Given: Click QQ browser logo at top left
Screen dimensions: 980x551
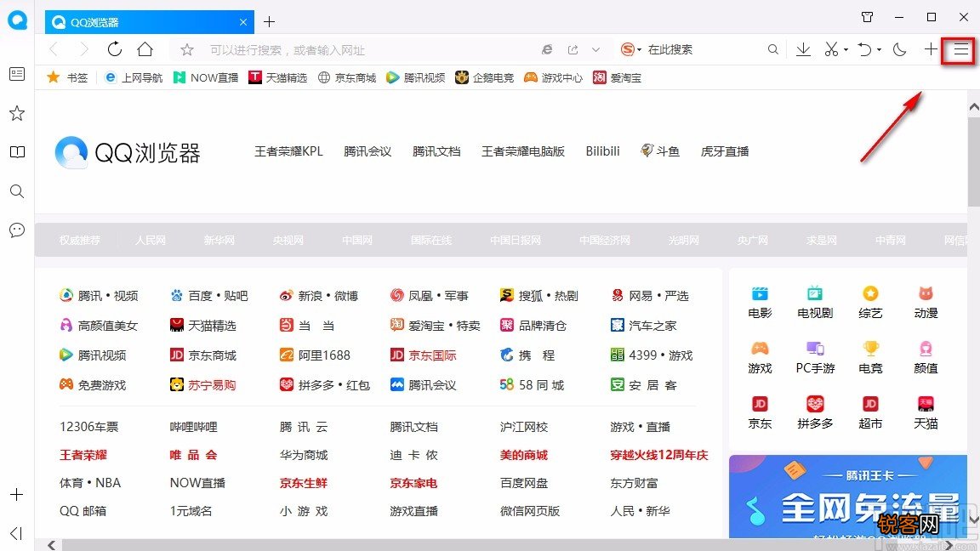Looking at the screenshot, I should [18, 20].
